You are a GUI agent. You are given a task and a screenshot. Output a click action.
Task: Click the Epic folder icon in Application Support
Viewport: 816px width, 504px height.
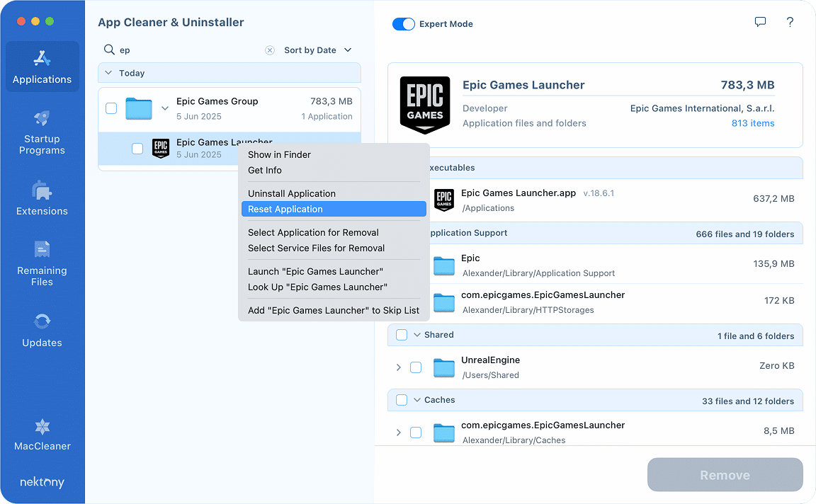pyautogui.click(x=444, y=265)
